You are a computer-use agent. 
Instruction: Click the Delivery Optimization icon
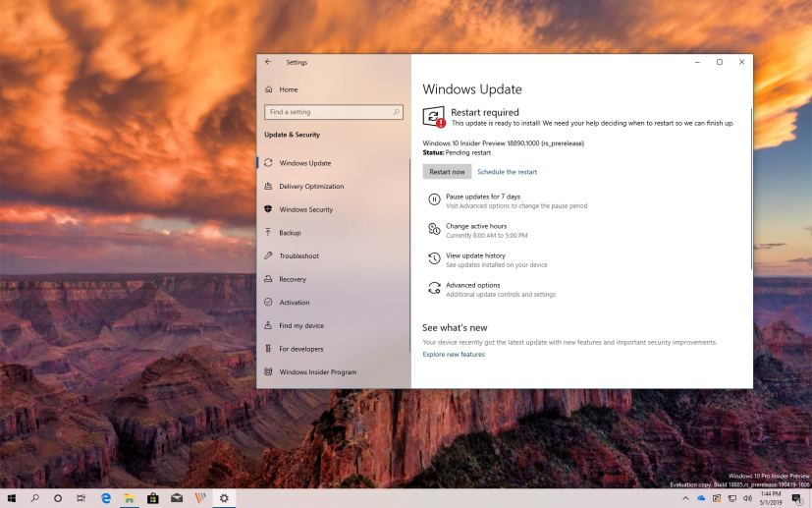tap(268, 186)
